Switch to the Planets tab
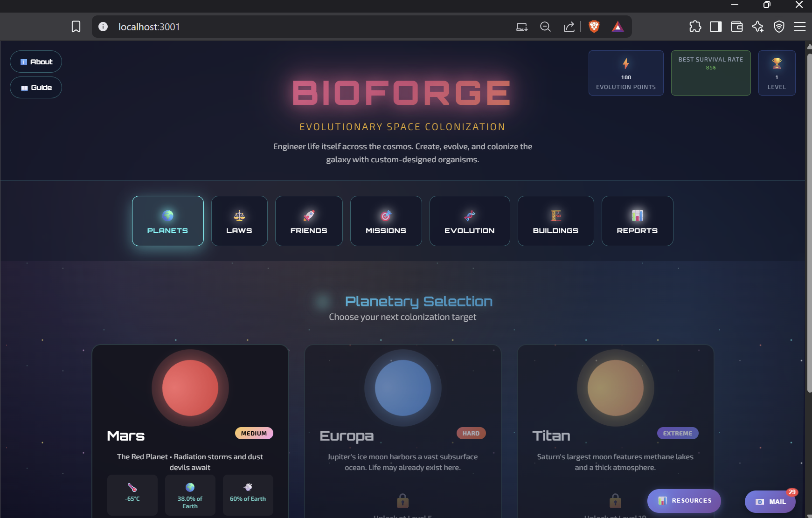 167,221
